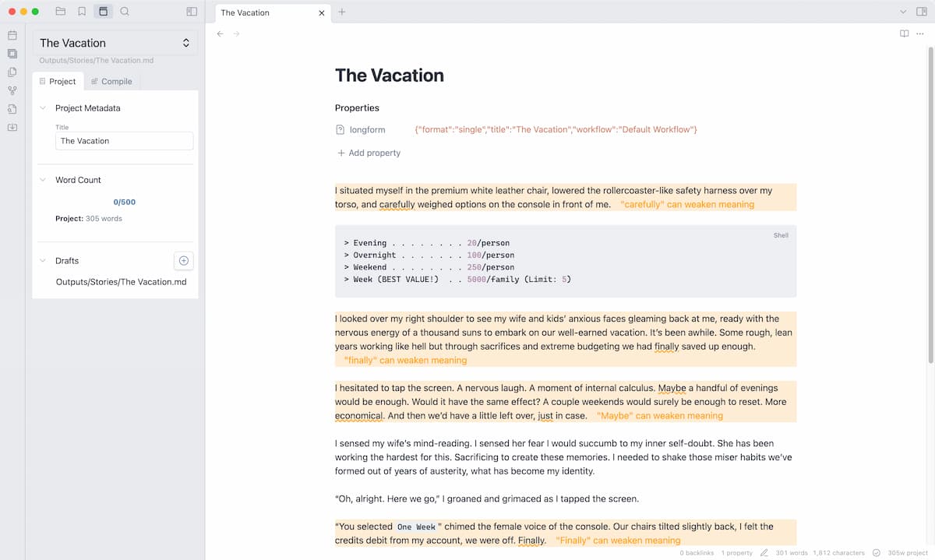Click the inline code "One Week"
The width and height of the screenshot is (935, 560).
tap(417, 527)
